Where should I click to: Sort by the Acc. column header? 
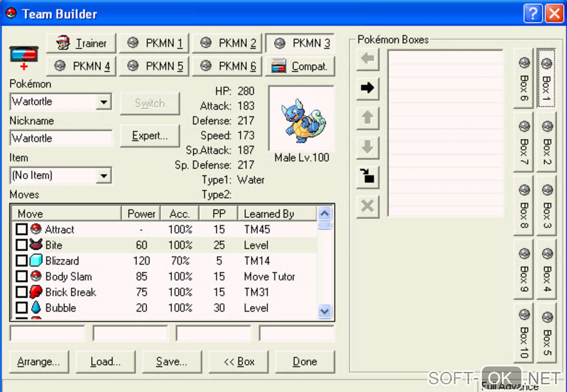click(x=180, y=214)
